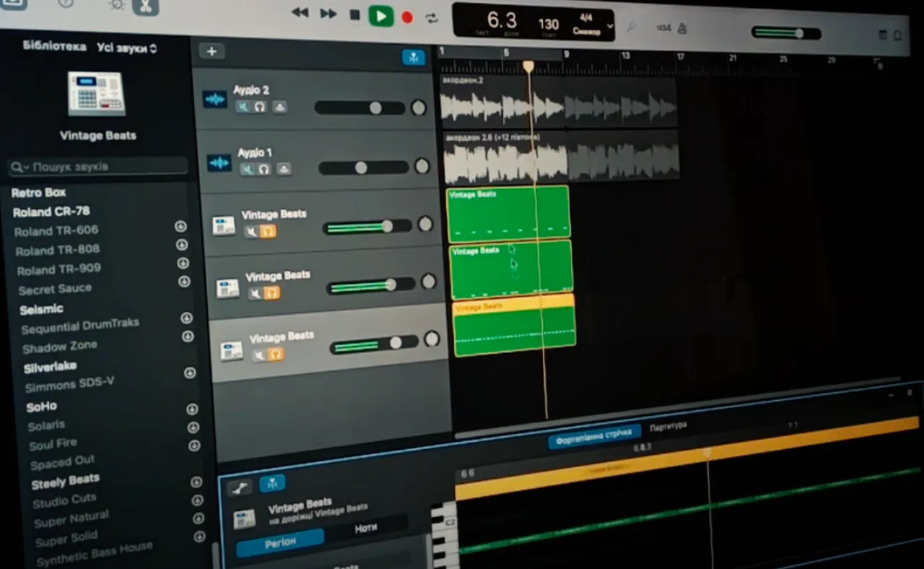Viewport: 924px width, 569px height.
Task: Click the add track plus button
Action: [212, 51]
